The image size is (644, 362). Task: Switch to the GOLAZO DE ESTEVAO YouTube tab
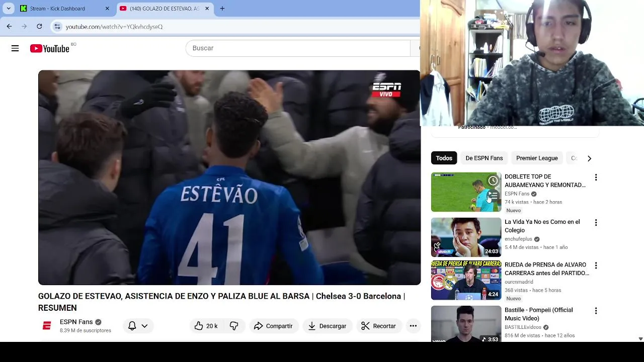[165, 9]
